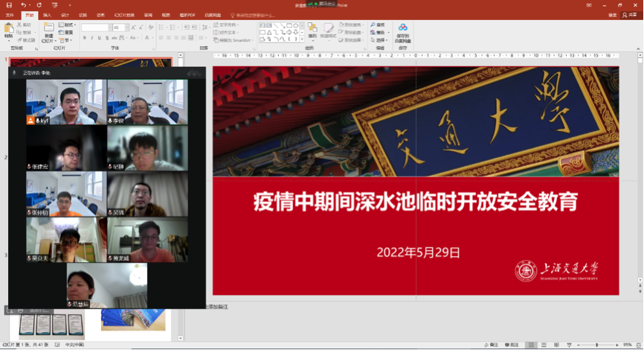Toggle bold formatting in font group
Image resolution: width=644 pixels, height=350 pixels.
coord(84,38)
